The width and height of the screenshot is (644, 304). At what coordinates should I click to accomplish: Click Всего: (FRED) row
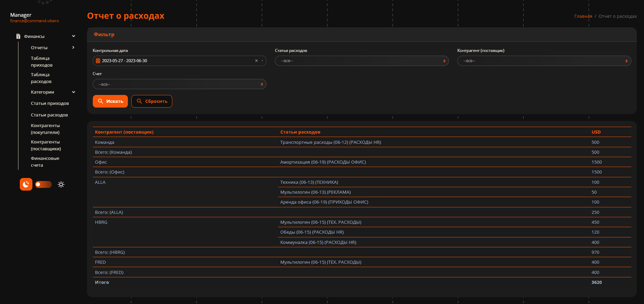(x=362, y=272)
